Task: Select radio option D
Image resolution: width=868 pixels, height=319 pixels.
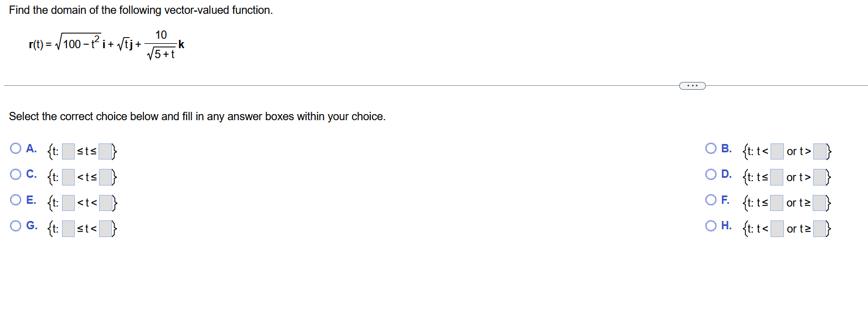Action: tap(711, 174)
